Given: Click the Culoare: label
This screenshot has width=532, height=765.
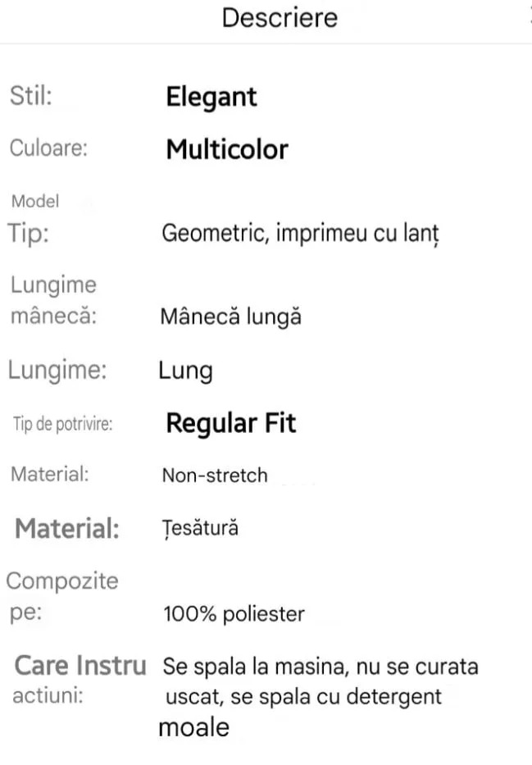Looking at the screenshot, I should click(48, 148).
